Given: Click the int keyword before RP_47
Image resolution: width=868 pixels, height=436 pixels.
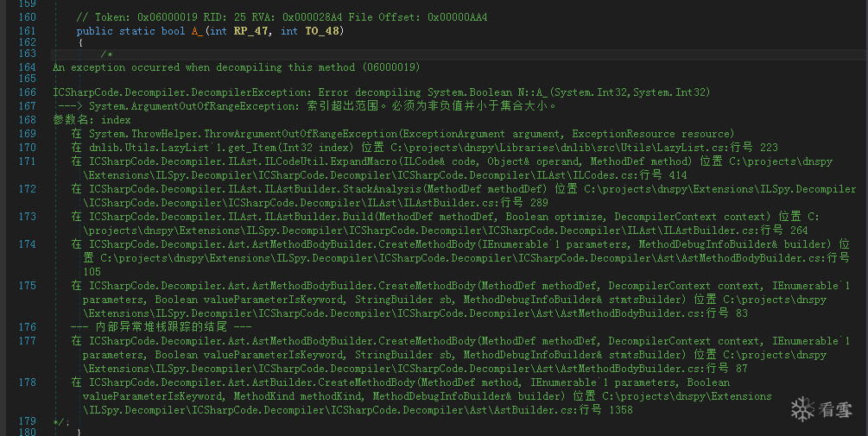Looking at the screenshot, I should pos(219,31).
